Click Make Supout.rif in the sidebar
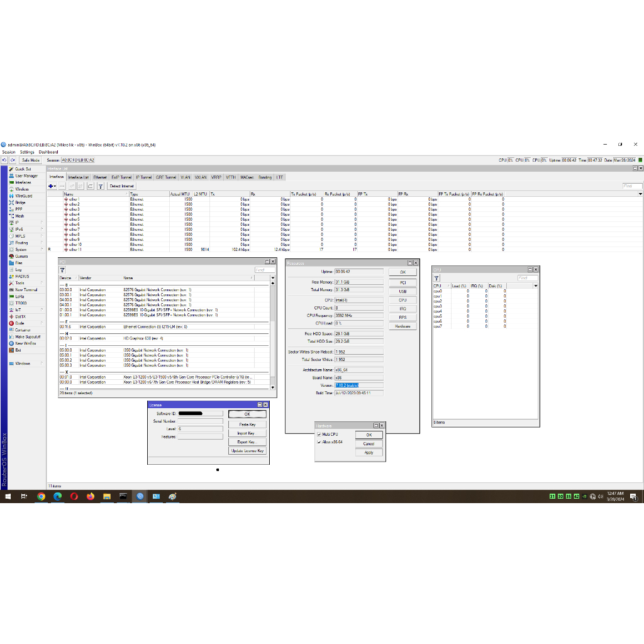Viewport: 644px width, 644px height. [x=27, y=336]
